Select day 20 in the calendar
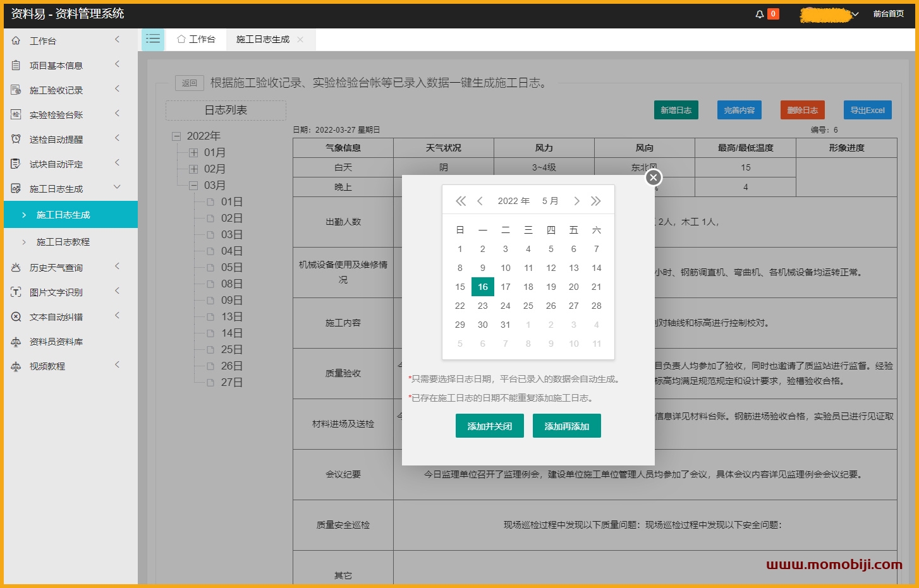Viewport: 919px width, 588px height. click(574, 287)
